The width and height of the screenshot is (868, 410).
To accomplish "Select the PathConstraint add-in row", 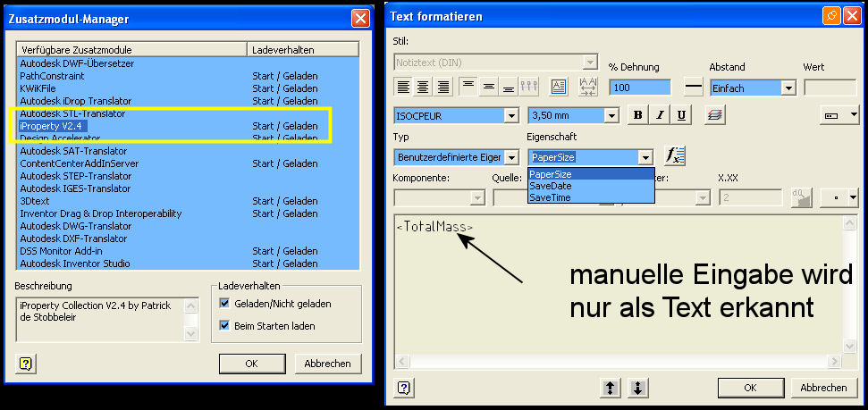I will (x=189, y=76).
